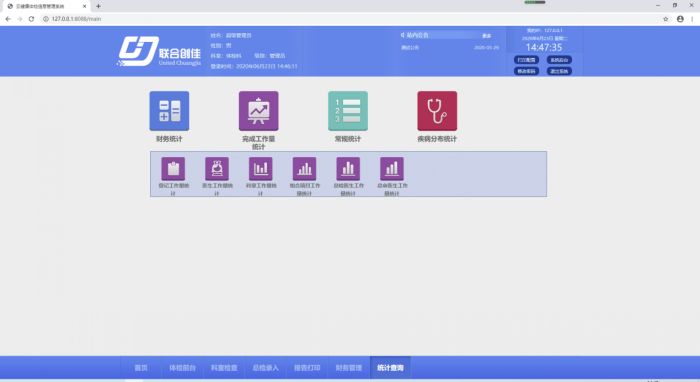This screenshot has width=700, height=382.
Task: Click the fourth purple bar-chart sub-icon
Action: (x=304, y=169)
